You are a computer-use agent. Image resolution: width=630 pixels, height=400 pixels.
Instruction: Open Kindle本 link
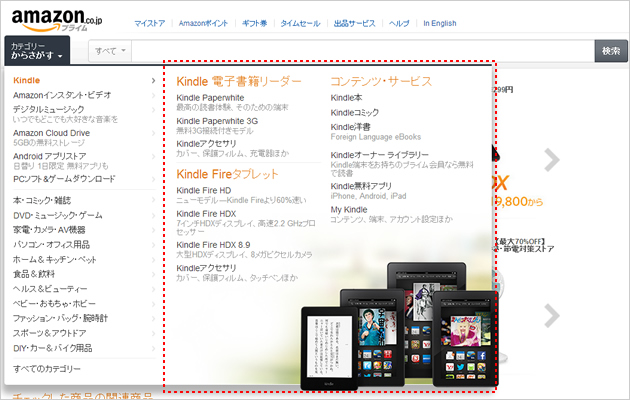point(346,98)
